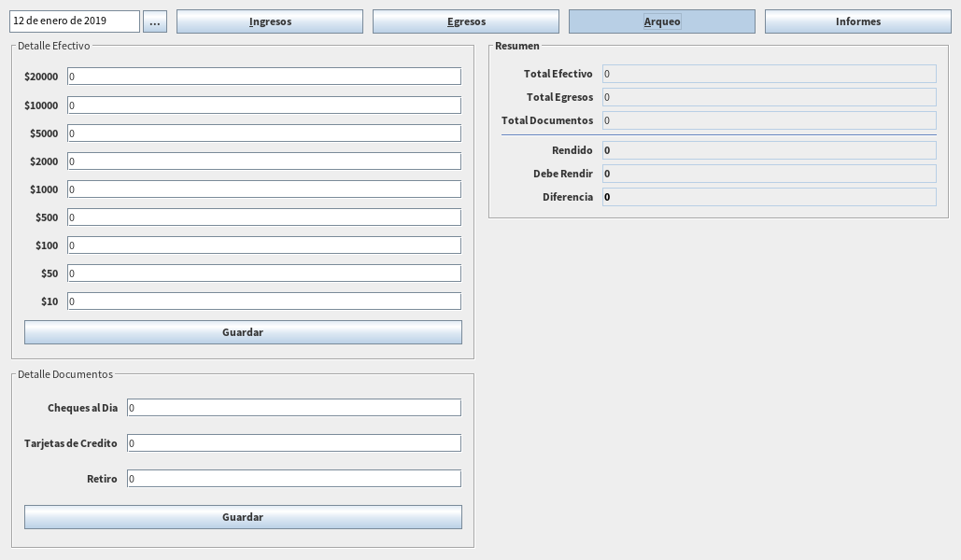Switch to the Egresos tab

click(x=465, y=21)
